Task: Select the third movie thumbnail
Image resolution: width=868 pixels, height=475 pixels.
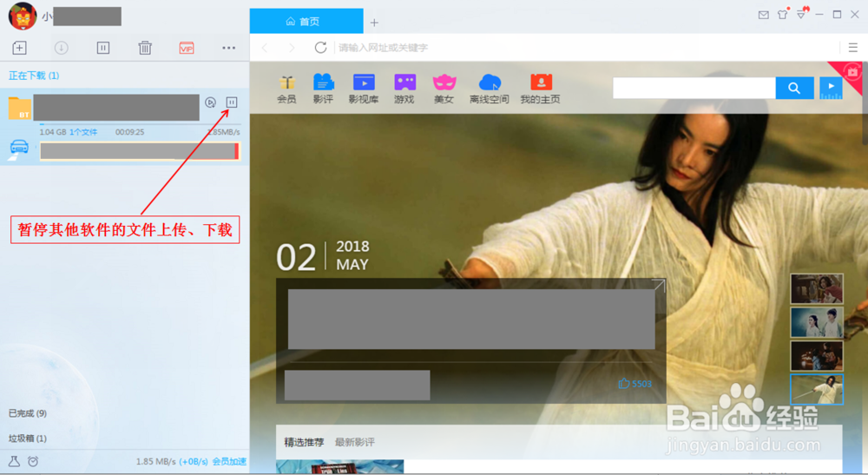Action: click(817, 355)
